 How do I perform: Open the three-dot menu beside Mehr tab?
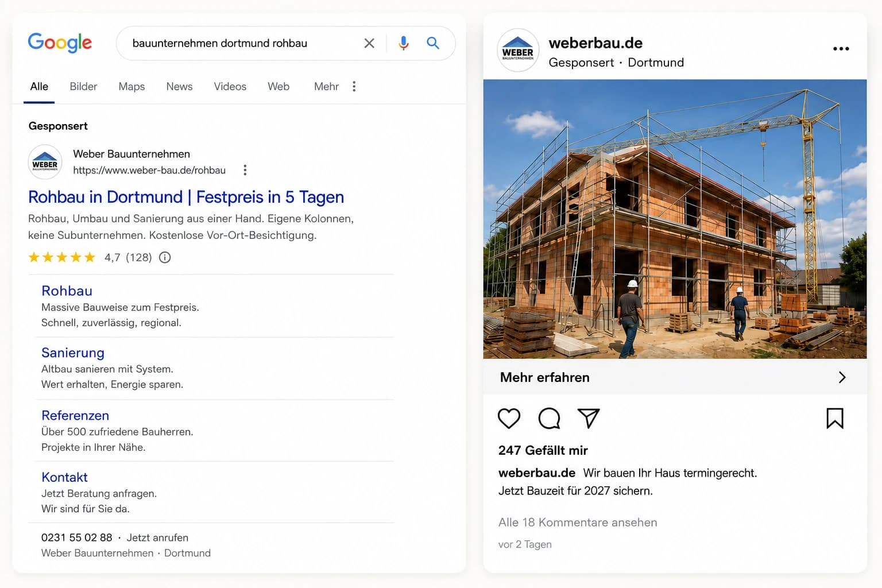(x=354, y=86)
